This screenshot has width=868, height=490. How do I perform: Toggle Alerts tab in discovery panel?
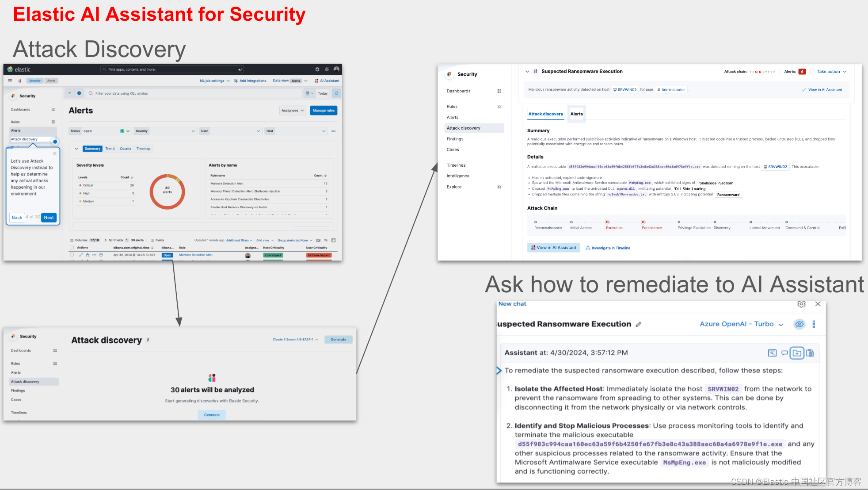click(x=576, y=113)
